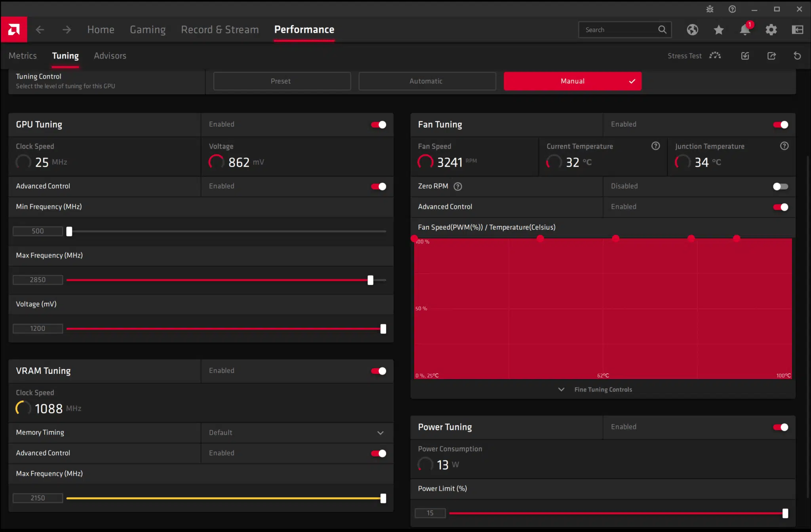Select the Performance tab
This screenshot has width=811, height=532.
304,30
